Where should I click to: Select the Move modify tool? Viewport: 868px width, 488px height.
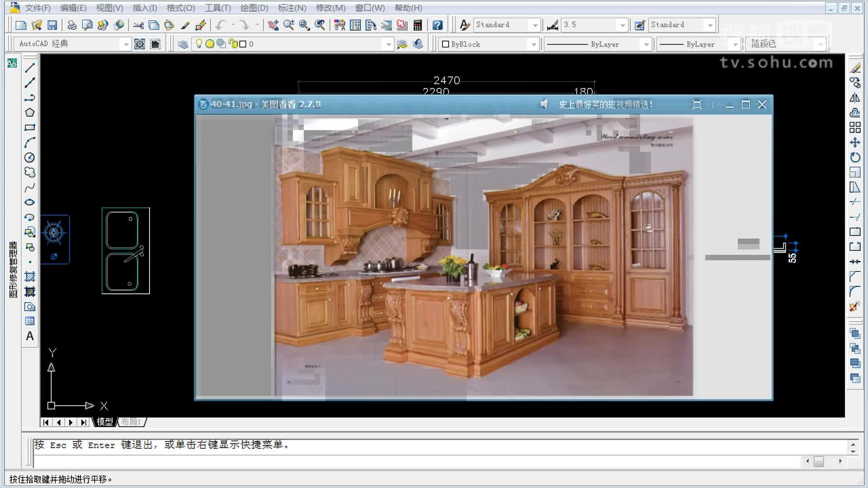[x=854, y=143]
